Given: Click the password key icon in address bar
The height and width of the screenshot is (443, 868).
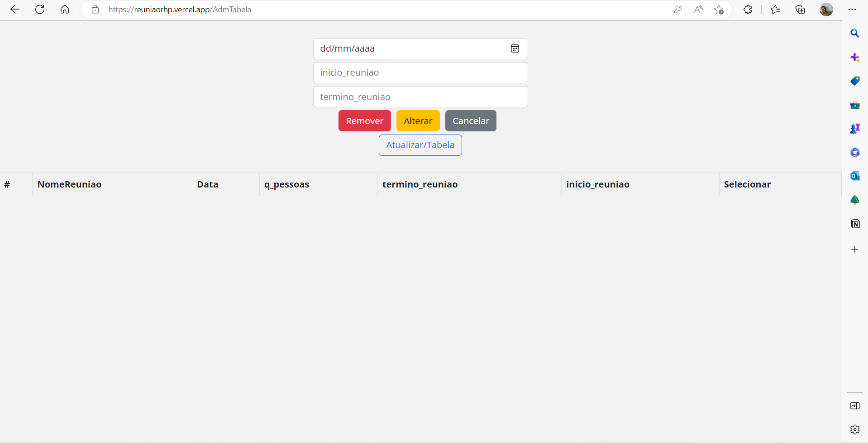Looking at the screenshot, I should pyautogui.click(x=678, y=9).
